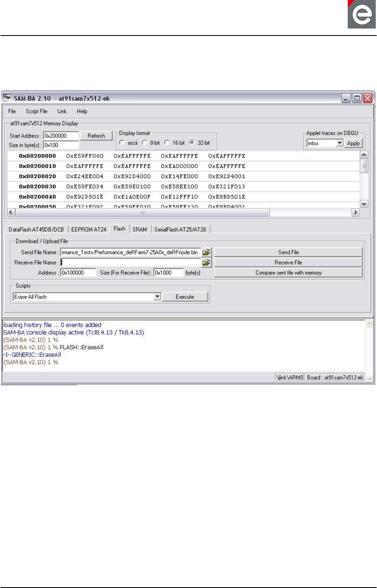
Task: Click memory value 0xE321F013
Action: [227, 186]
